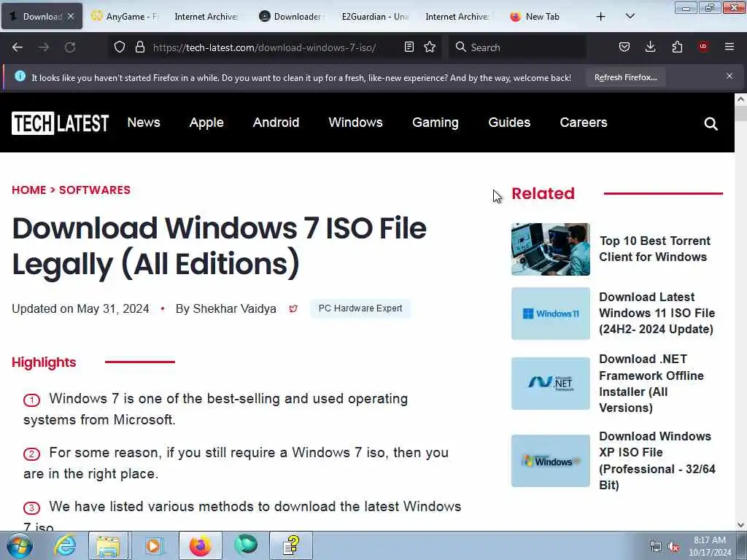Switch to the Internet Archive tab beside AnyGame
747x560 pixels.
tap(206, 17)
